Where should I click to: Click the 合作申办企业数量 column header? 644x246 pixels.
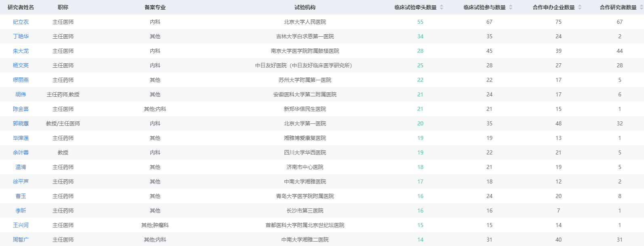click(x=554, y=7)
